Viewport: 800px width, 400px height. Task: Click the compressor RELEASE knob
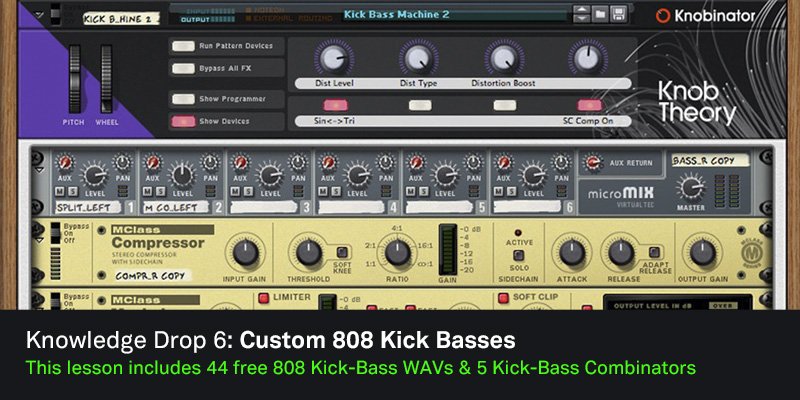coord(621,253)
